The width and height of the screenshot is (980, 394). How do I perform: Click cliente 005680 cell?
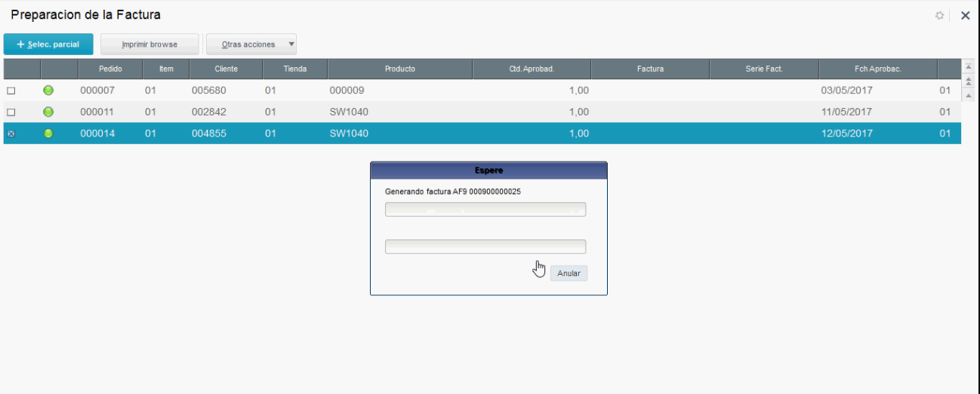click(209, 91)
